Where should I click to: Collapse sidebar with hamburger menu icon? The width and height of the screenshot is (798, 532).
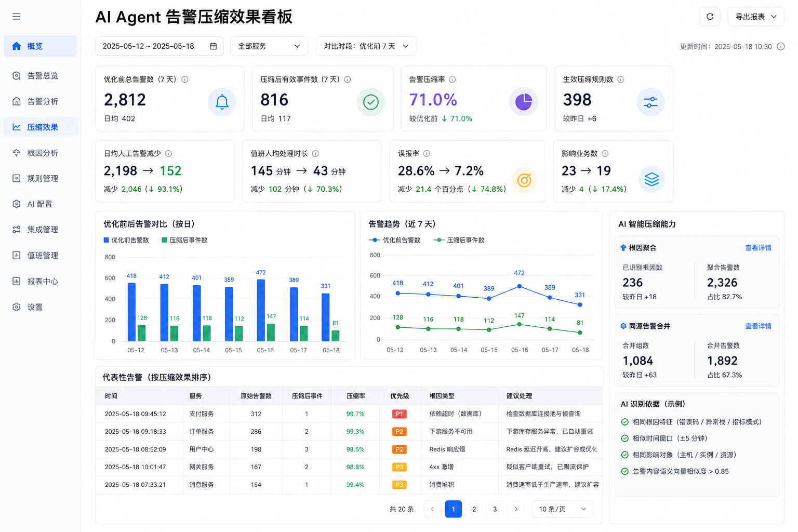tap(17, 17)
